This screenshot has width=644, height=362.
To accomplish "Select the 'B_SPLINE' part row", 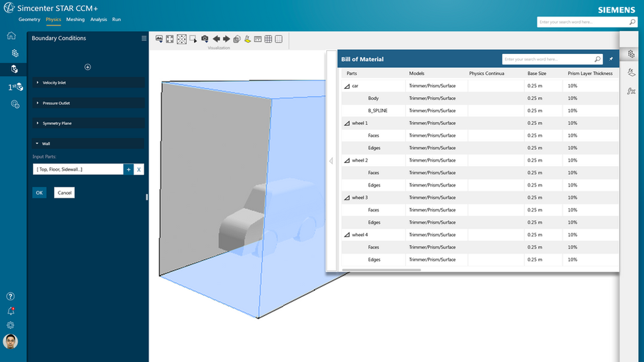I will 480,110.
